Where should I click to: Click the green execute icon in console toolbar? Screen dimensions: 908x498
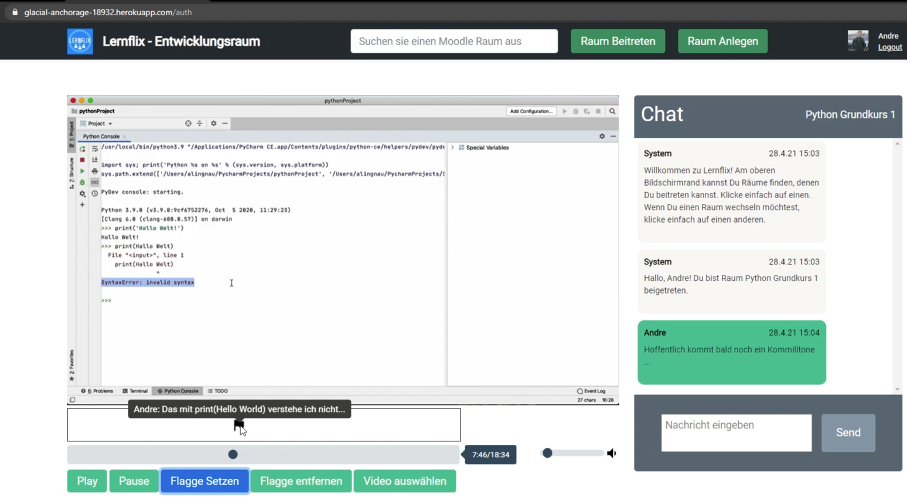tap(82, 171)
